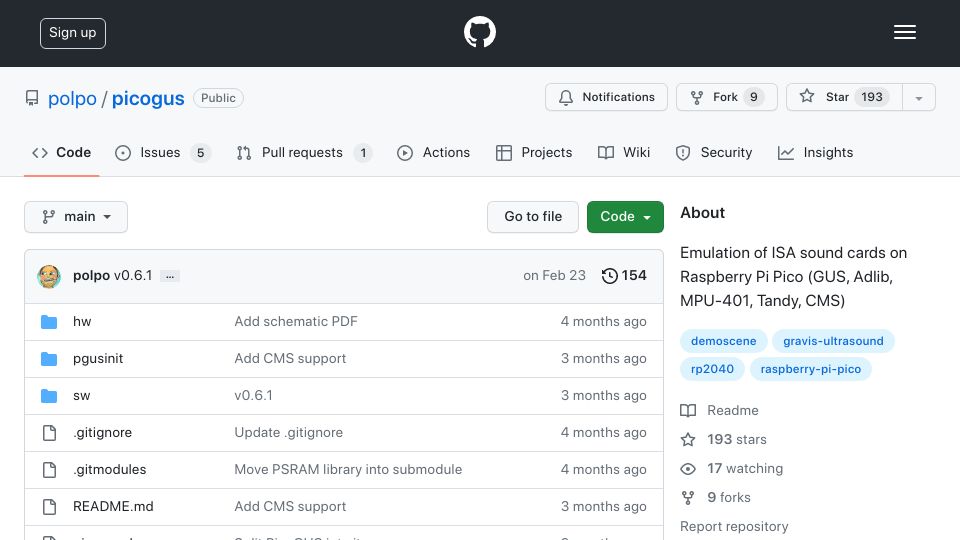960x540 pixels.
Task: Select the demoscene topic tag
Action: pyautogui.click(x=723, y=341)
